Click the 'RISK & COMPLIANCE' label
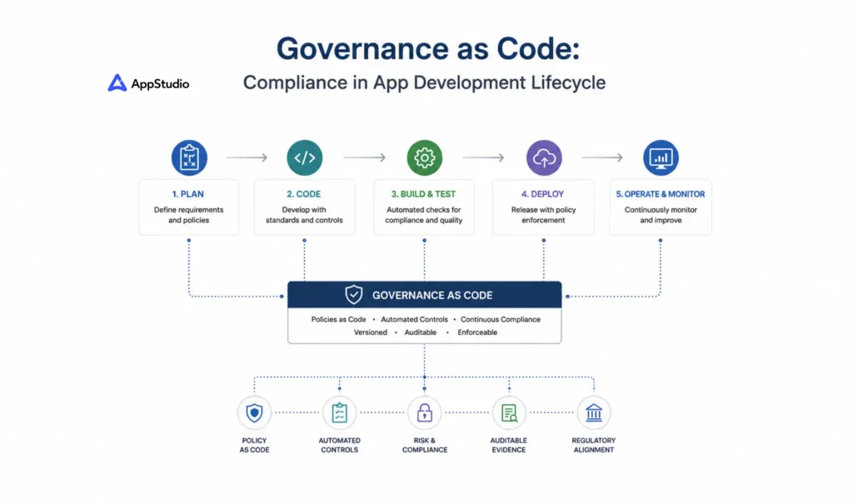The height and width of the screenshot is (504, 853). click(x=425, y=445)
